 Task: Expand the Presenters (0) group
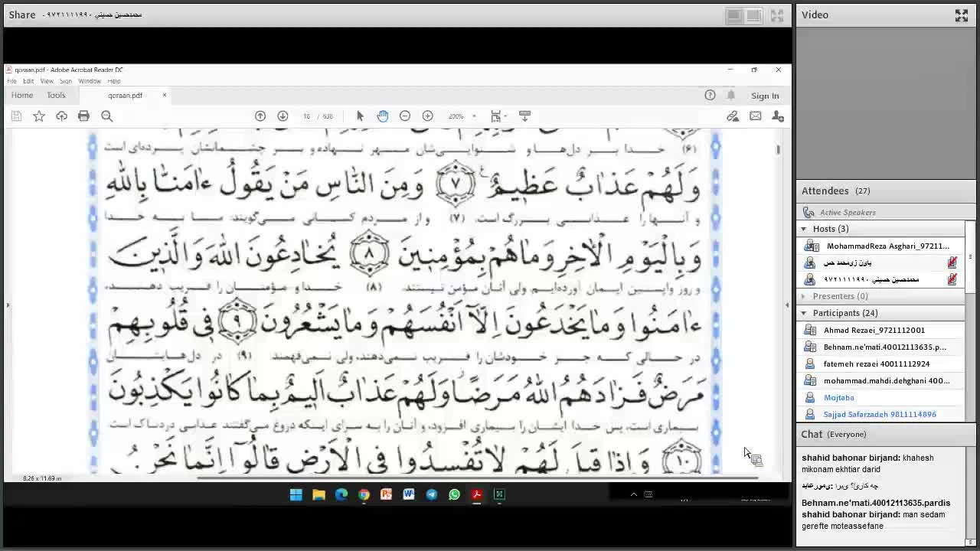(x=804, y=296)
